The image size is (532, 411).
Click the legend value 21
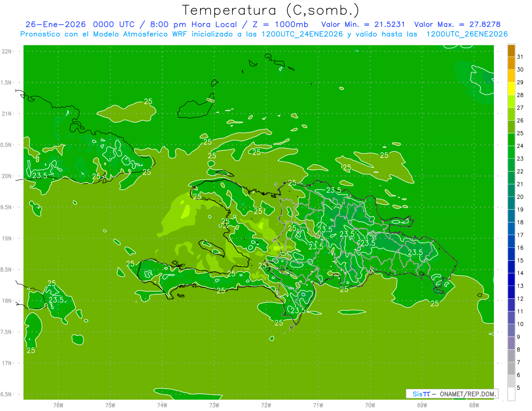[520, 184]
